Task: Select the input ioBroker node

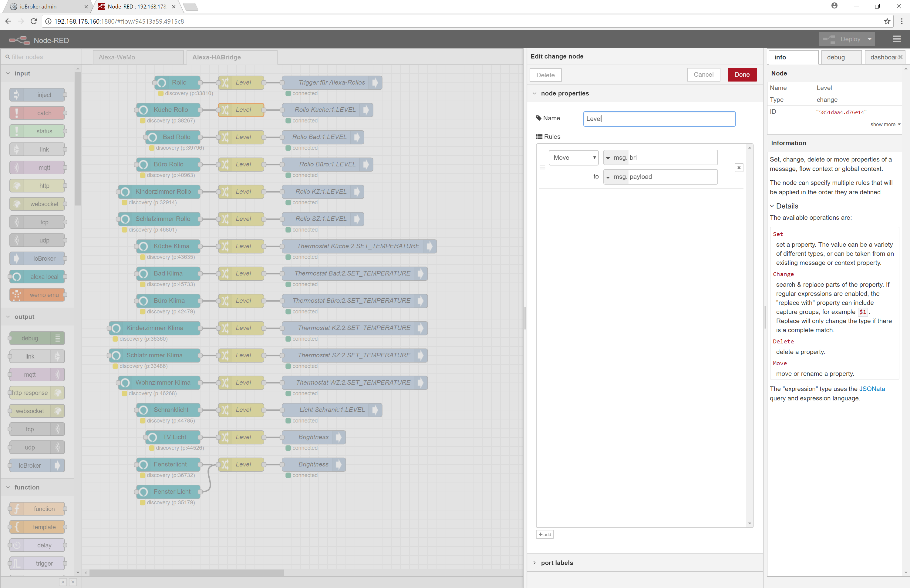Action: click(37, 259)
